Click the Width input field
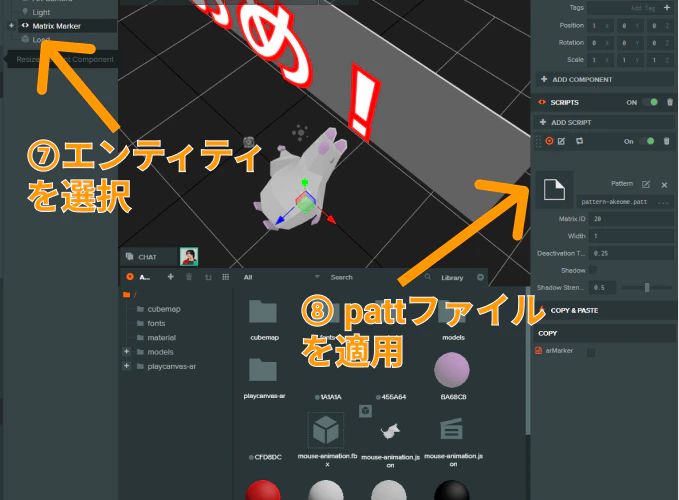 tap(632, 236)
